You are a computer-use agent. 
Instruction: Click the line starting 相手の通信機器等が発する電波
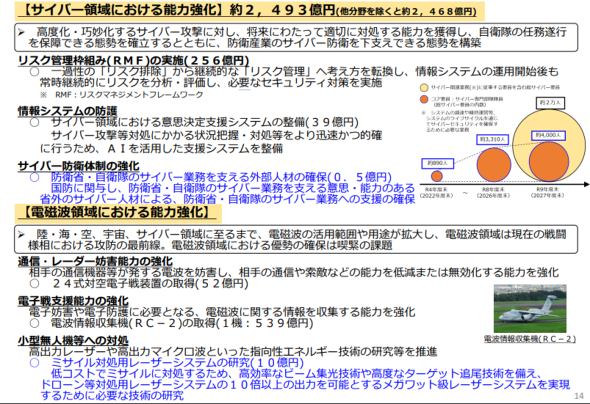pyautogui.click(x=294, y=272)
